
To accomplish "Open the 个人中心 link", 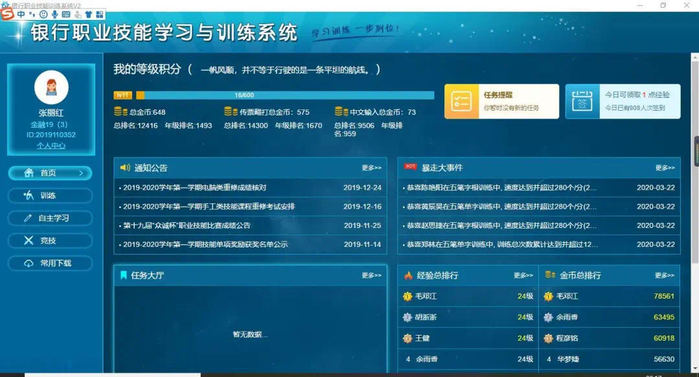I will click(x=51, y=145).
